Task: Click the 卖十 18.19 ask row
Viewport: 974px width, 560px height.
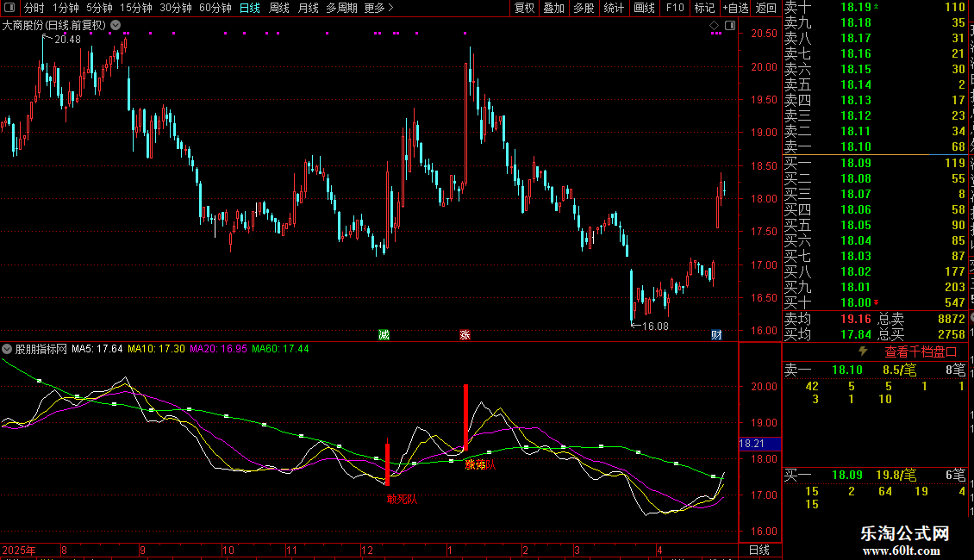Action: [x=875, y=8]
